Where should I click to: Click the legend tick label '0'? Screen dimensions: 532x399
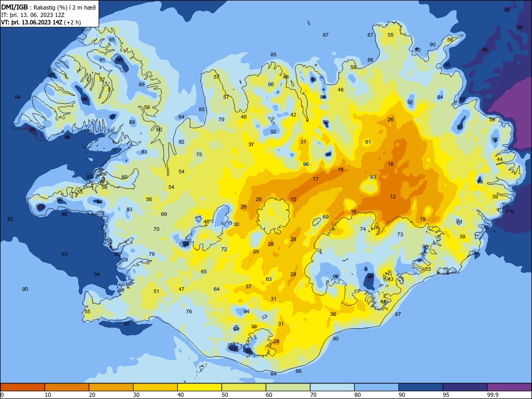coord(2,395)
